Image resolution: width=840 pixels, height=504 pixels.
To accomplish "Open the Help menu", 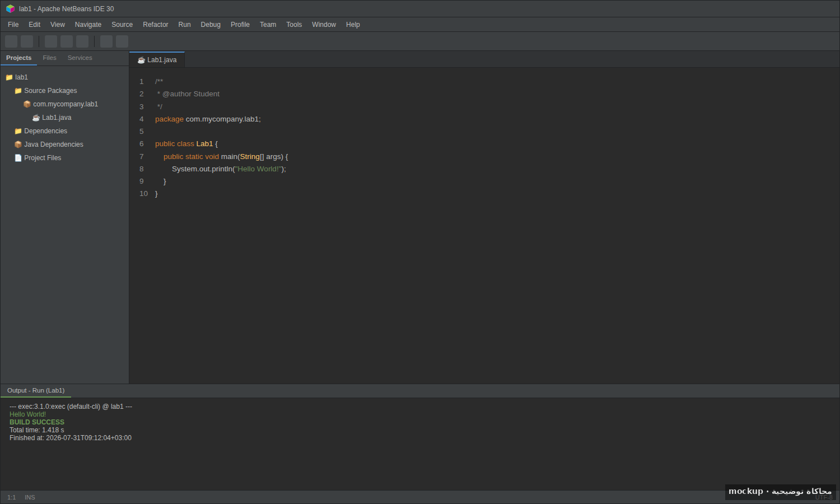I will click(353, 25).
